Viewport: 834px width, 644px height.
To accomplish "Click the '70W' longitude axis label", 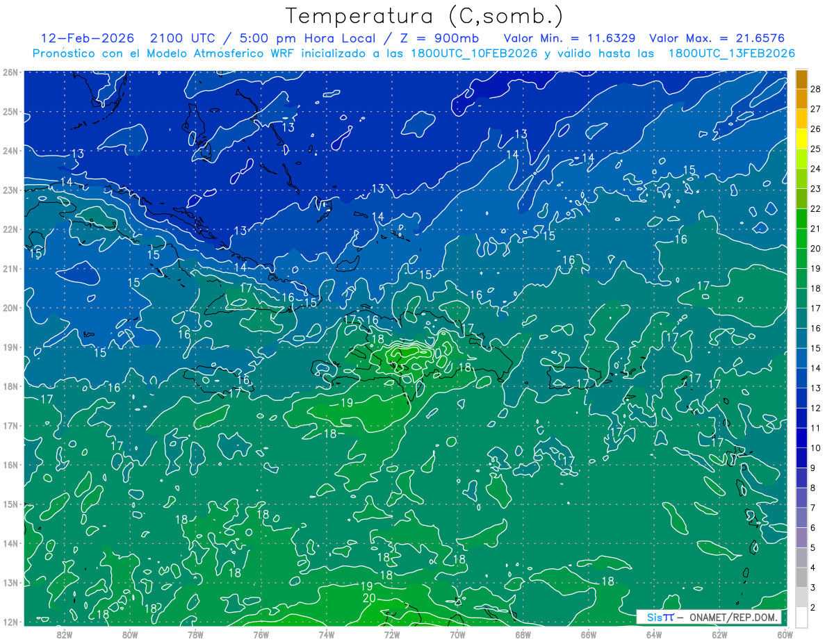I will [457, 634].
